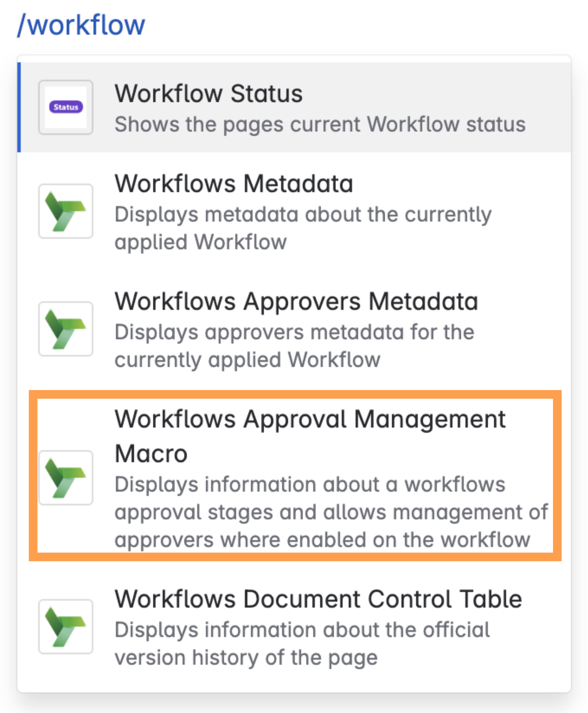
Task: Click the purple Status badge icon
Action: click(66, 107)
